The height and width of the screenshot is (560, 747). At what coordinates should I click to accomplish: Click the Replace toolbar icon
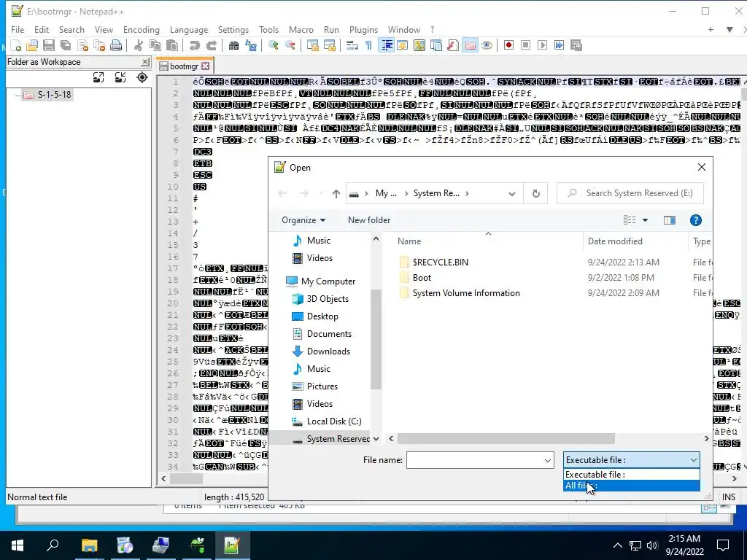(251, 45)
